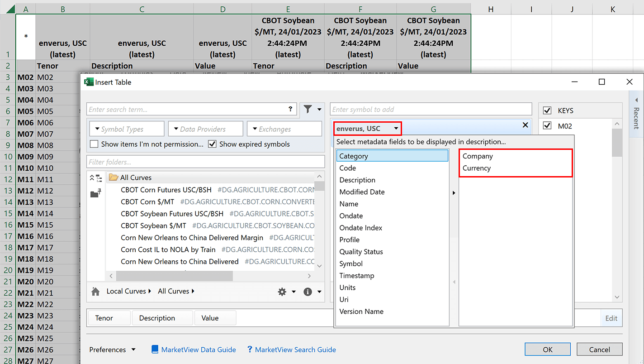Click the Enter symbol to add field
644x364 pixels.
click(431, 109)
